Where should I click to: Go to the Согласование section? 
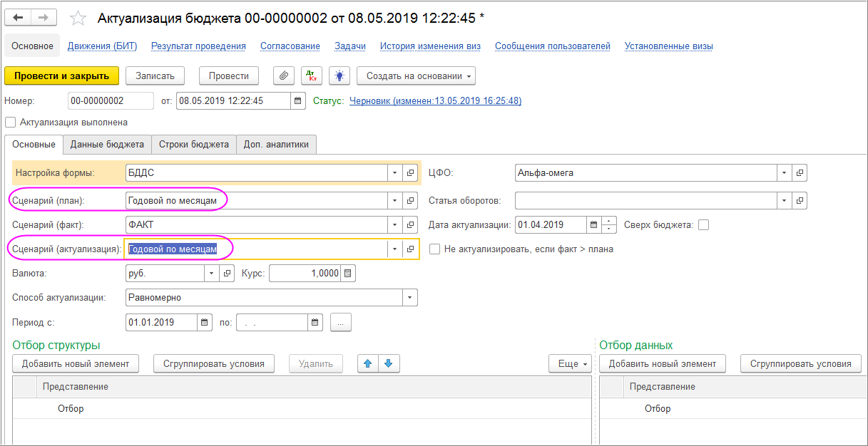tap(290, 46)
